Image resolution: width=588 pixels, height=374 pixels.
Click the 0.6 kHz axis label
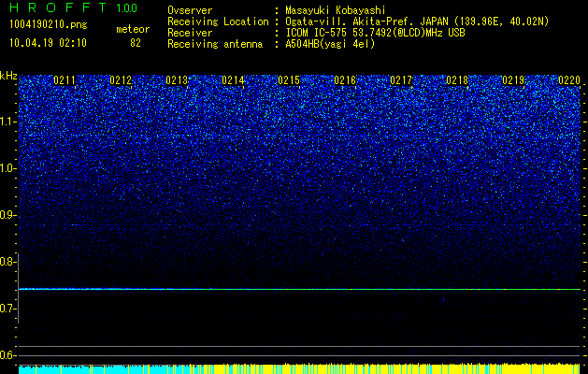click(7, 355)
